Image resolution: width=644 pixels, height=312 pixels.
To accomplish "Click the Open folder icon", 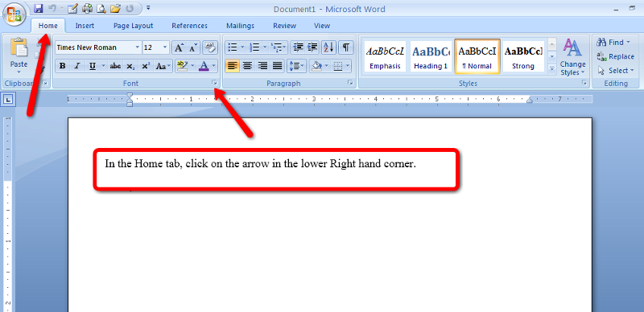I will [115, 8].
